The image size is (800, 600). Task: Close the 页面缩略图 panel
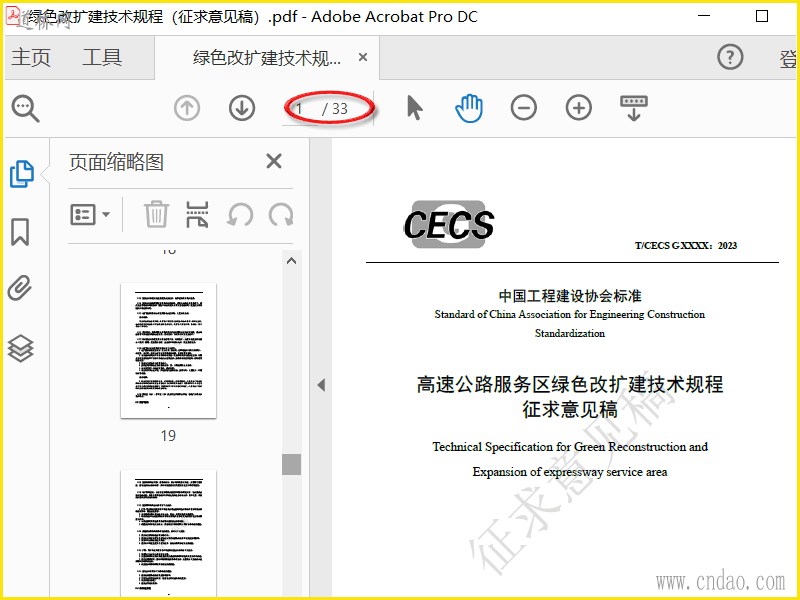pyautogui.click(x=274, y=161)
